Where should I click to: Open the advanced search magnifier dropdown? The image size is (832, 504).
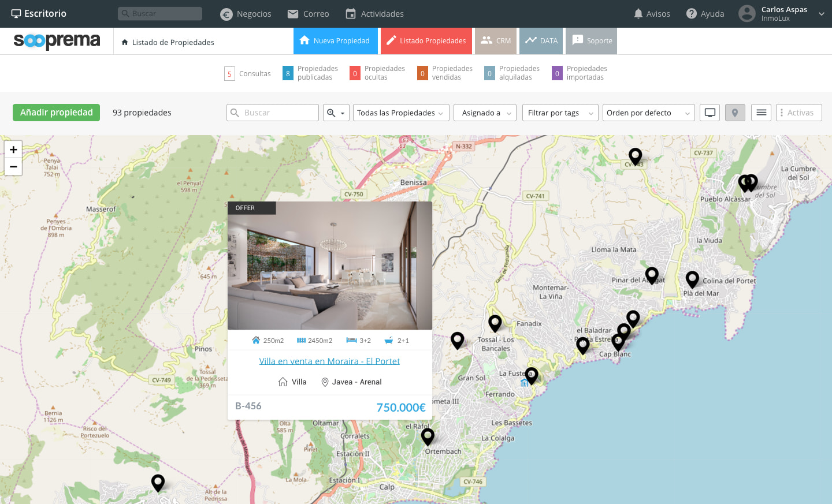click(x=336, y=113)
